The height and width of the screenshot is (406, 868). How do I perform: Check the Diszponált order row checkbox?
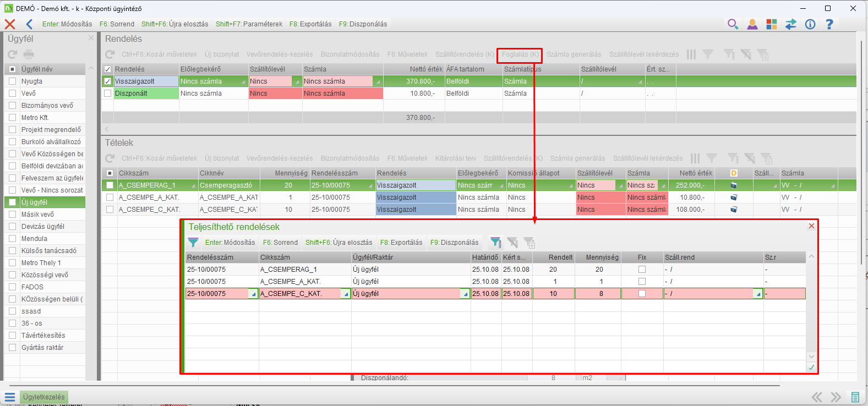click(108, 94)
